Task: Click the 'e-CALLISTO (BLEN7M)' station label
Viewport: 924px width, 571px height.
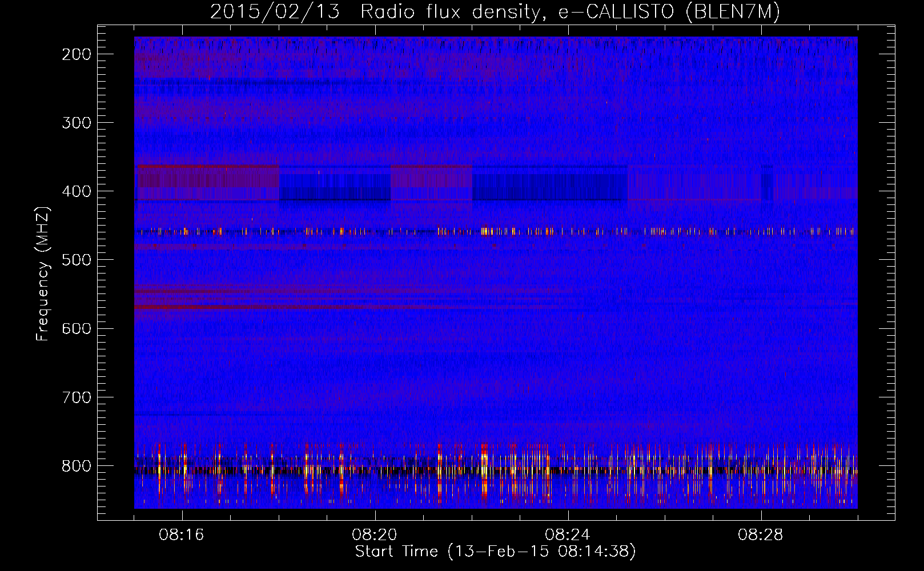Action: pyautogui.click(x=669, y=12)
